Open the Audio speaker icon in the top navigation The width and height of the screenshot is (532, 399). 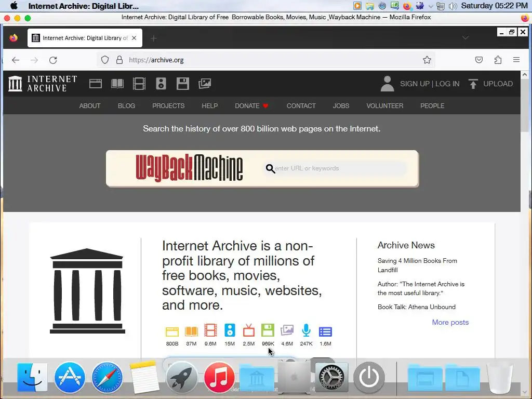[161, 84]
